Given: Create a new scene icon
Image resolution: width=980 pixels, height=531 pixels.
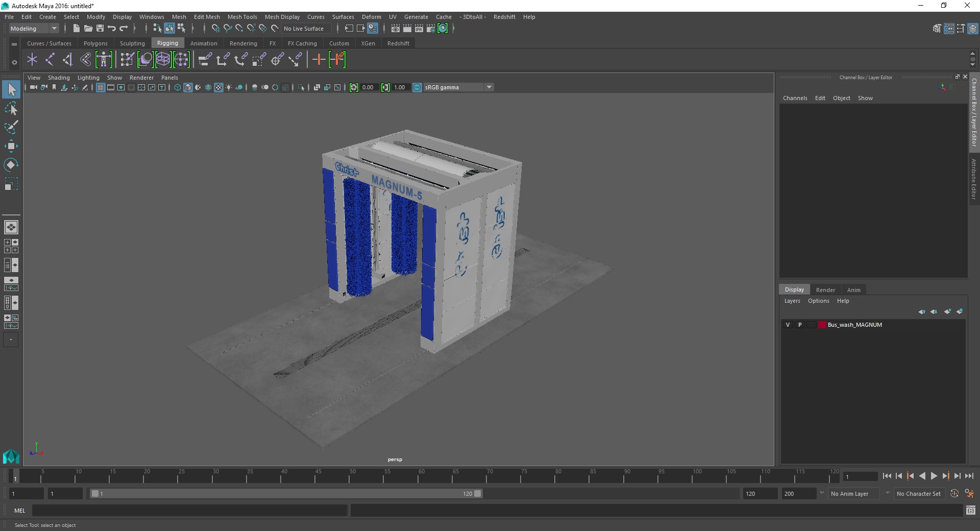Looking at the screenshot, I should (x=76, y=29).
